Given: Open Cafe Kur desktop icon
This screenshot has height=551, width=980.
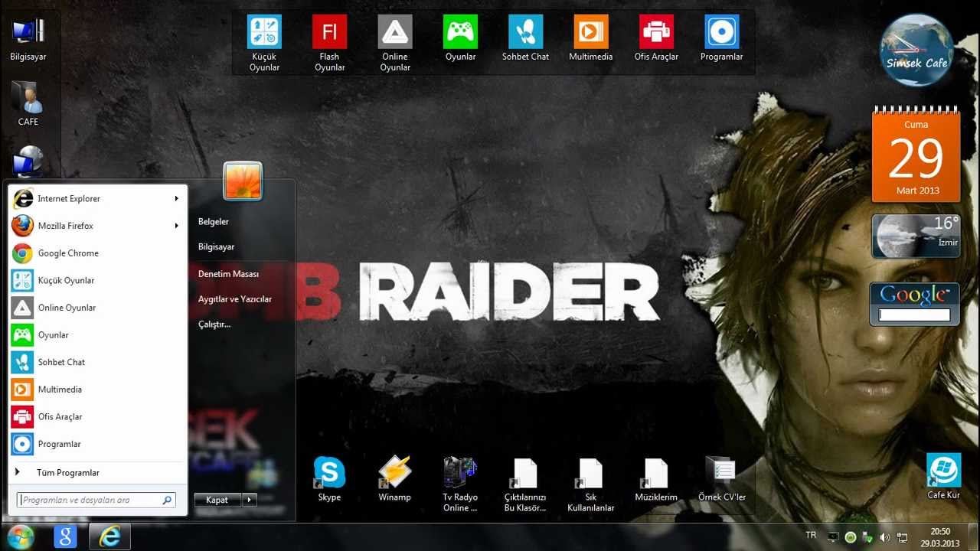Looking at the screenshot, I should click(x=943, y=476).
